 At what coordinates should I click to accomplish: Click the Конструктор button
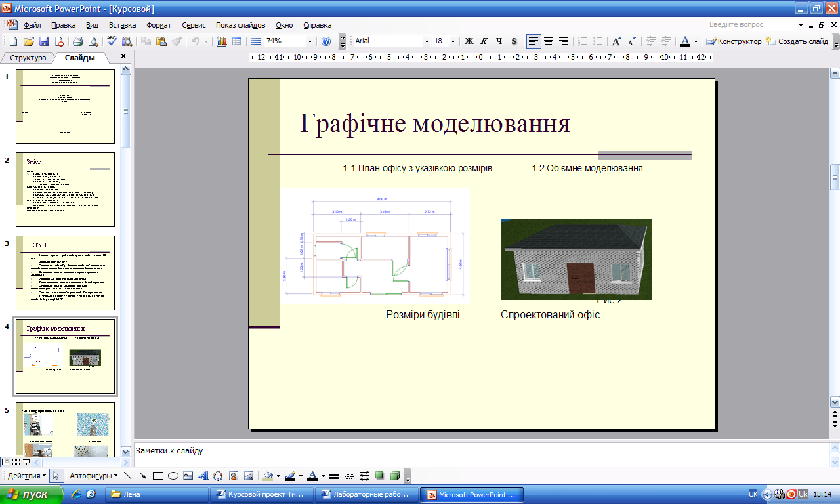tap(734, 41)
